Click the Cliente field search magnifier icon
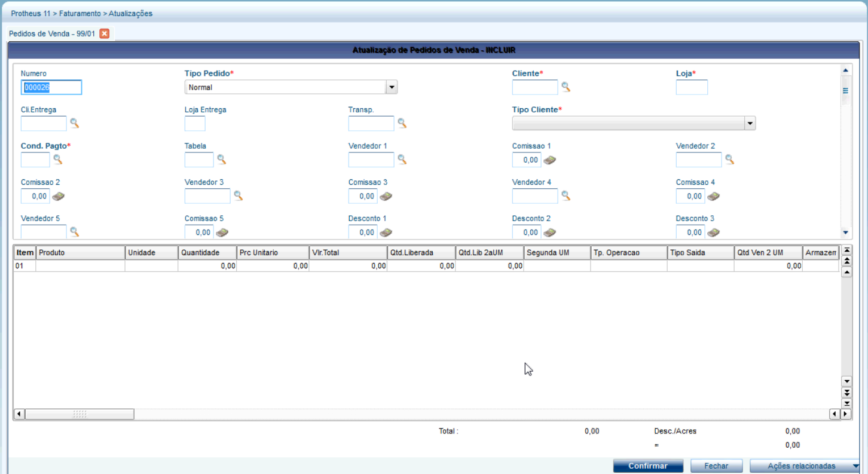This screenshot has height=474, width=868. point(566,87)
